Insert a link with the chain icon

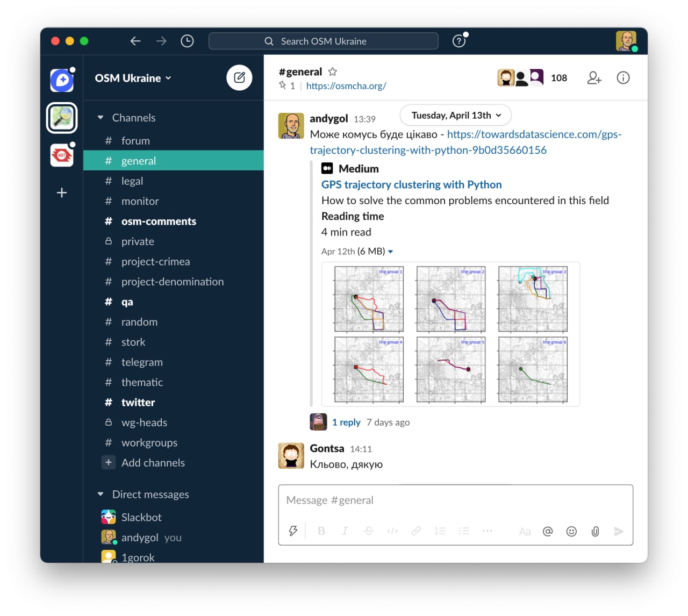click(x=416, y=531)
